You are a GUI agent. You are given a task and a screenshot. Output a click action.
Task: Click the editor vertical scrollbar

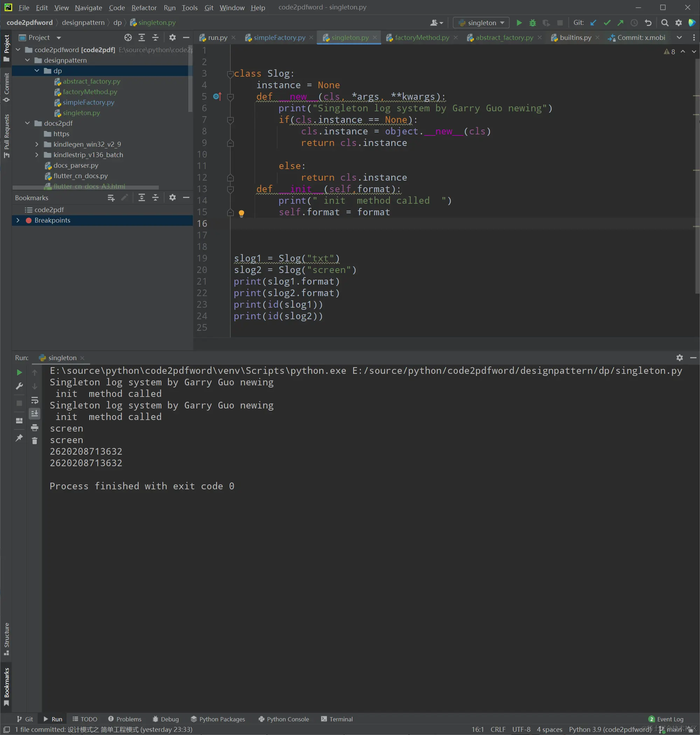pos(696,175)
